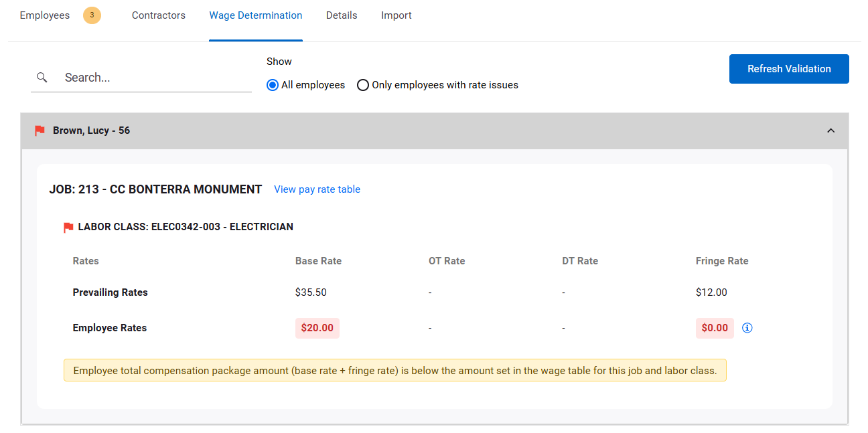Image resolution: width=868 pixels, height=433 pixels.
Task: Open the Import tab
Action: point(396,15)
